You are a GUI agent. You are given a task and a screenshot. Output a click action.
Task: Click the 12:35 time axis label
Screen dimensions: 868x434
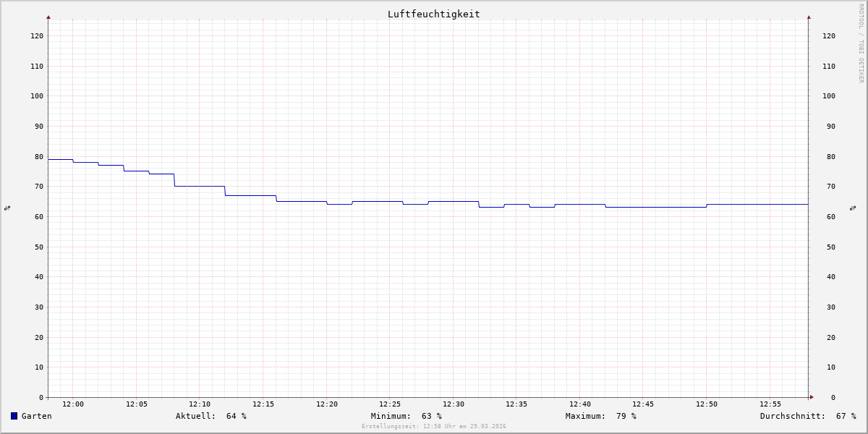(x=516, y=404)
